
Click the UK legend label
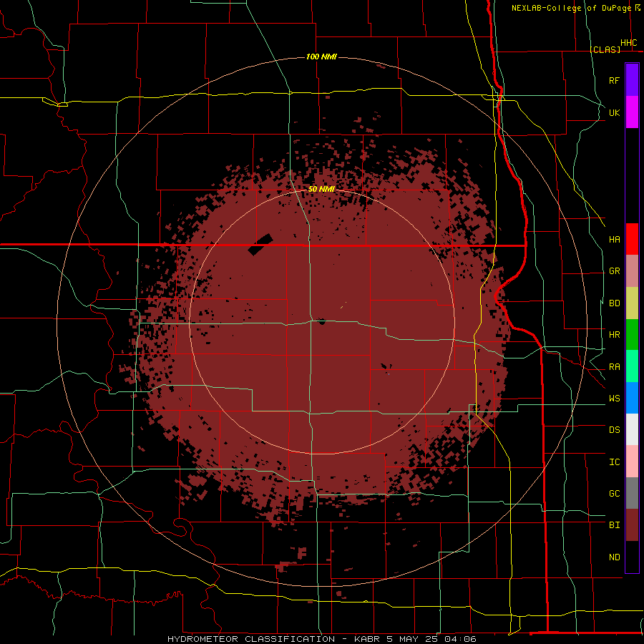click(x=614, y=112)
